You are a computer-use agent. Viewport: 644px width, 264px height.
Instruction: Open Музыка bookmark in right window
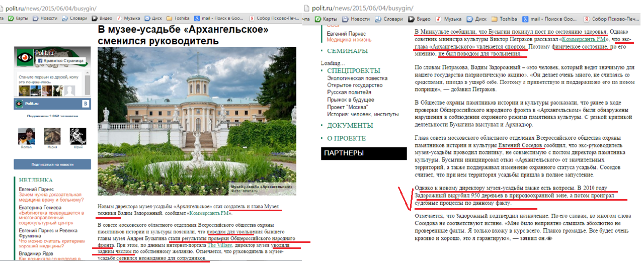point(449,19)
